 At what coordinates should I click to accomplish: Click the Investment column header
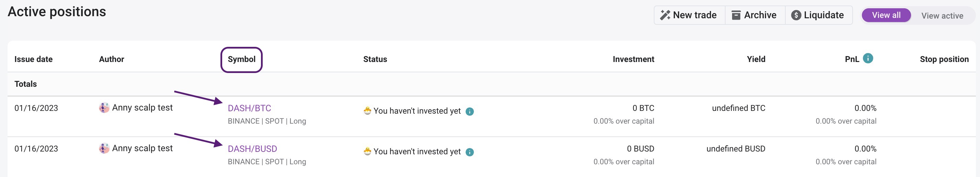(x=634, y=59)
